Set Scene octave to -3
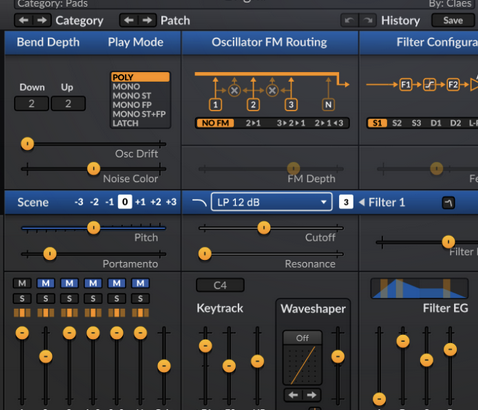Viewport: 478px width, 410px height. [x=79, y=202]
